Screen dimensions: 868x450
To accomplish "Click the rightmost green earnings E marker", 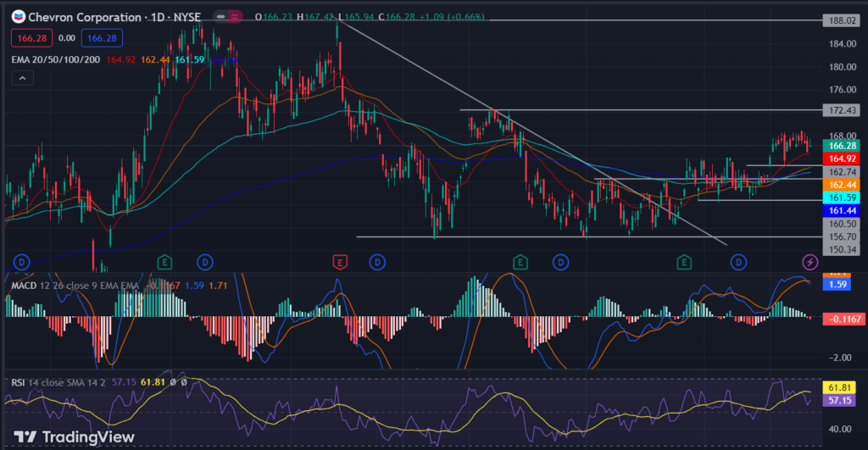I will [x=684, y=262].
